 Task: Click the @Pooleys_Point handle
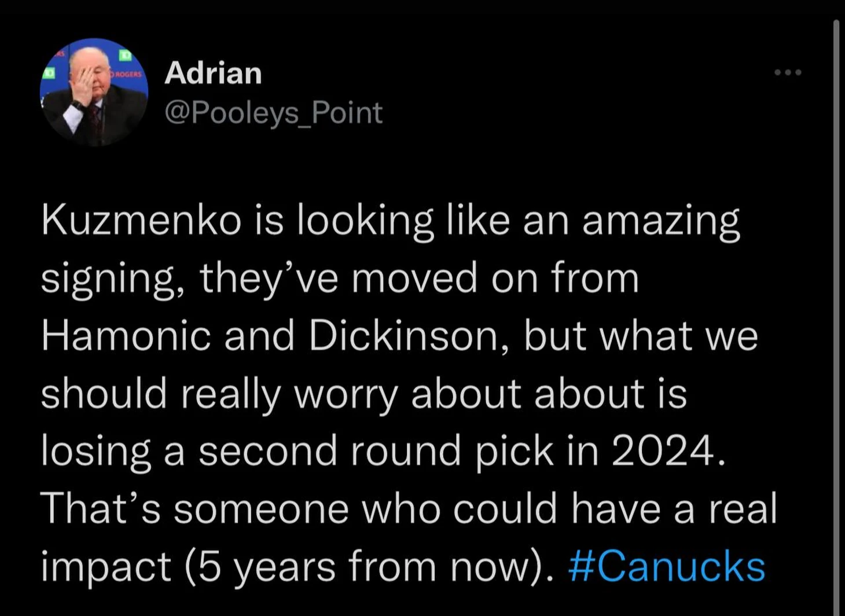point(273,112)
